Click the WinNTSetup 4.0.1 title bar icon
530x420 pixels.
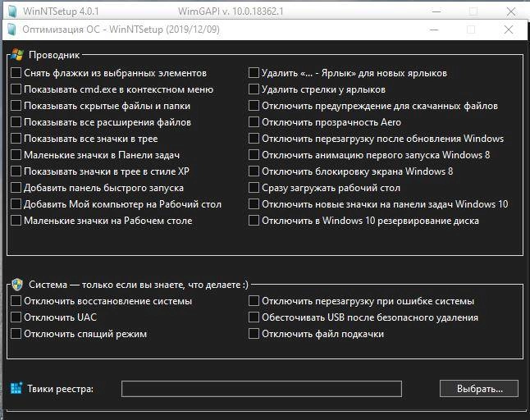pyautogui.click(x=12, y=11)
